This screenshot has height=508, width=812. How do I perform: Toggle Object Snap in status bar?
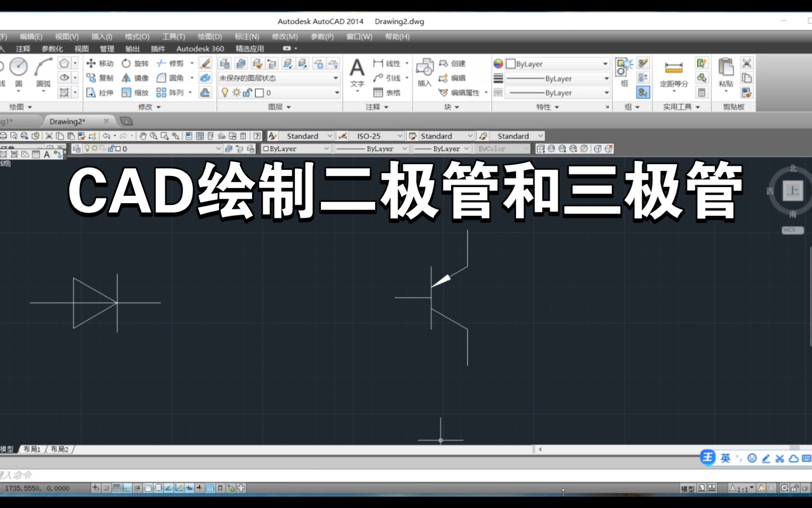[148, 488]
